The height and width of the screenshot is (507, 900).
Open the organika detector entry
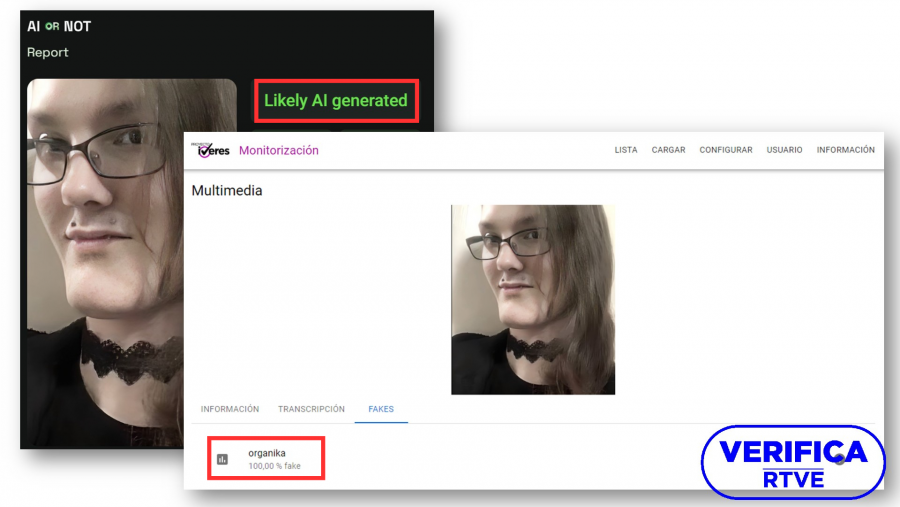point(267,453)
